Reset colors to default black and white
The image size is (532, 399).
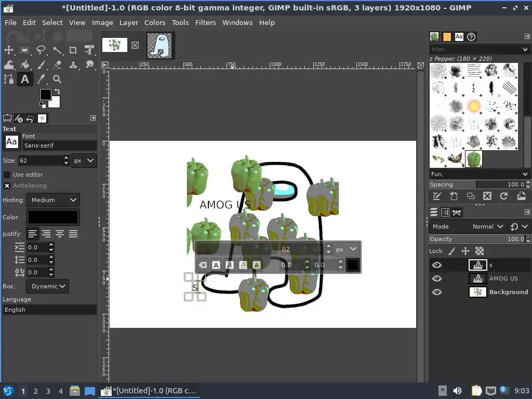[x=43, y=105]
